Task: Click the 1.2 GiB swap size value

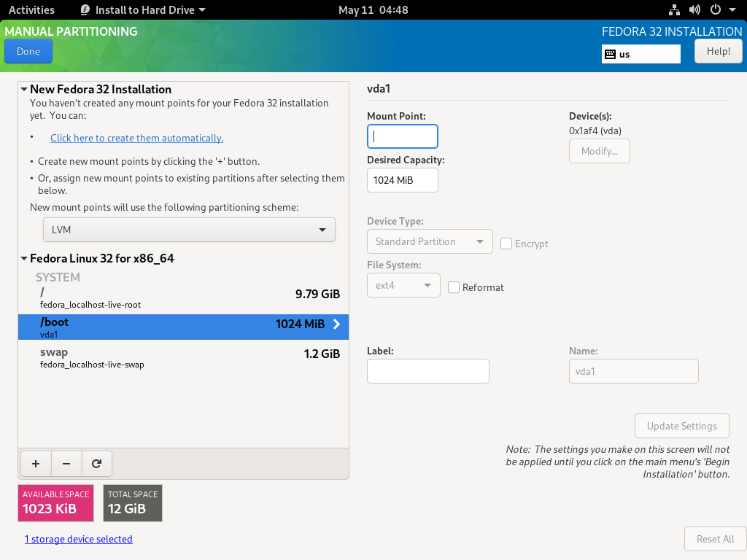Action: [x=322, y=354]
